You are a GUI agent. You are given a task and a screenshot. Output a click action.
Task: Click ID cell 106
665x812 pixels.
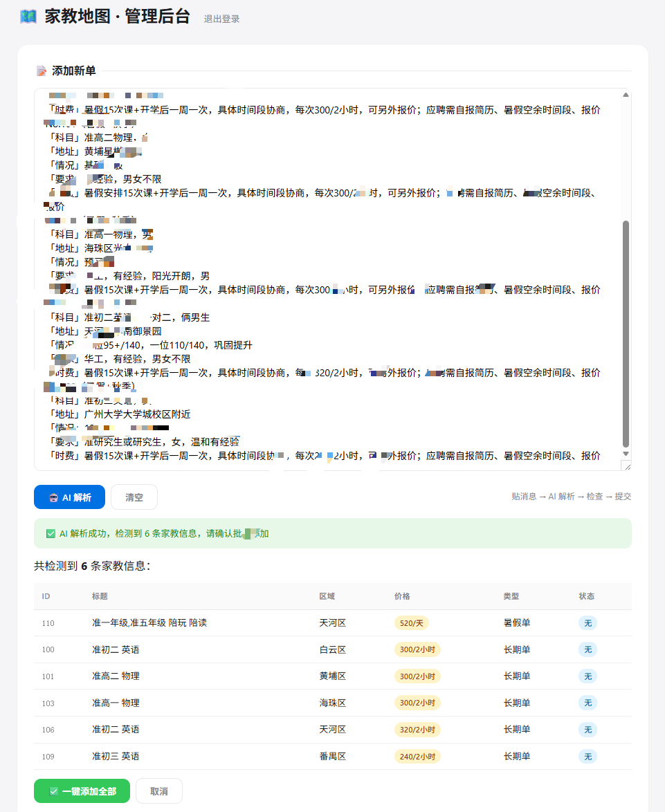tap(48, 730)
